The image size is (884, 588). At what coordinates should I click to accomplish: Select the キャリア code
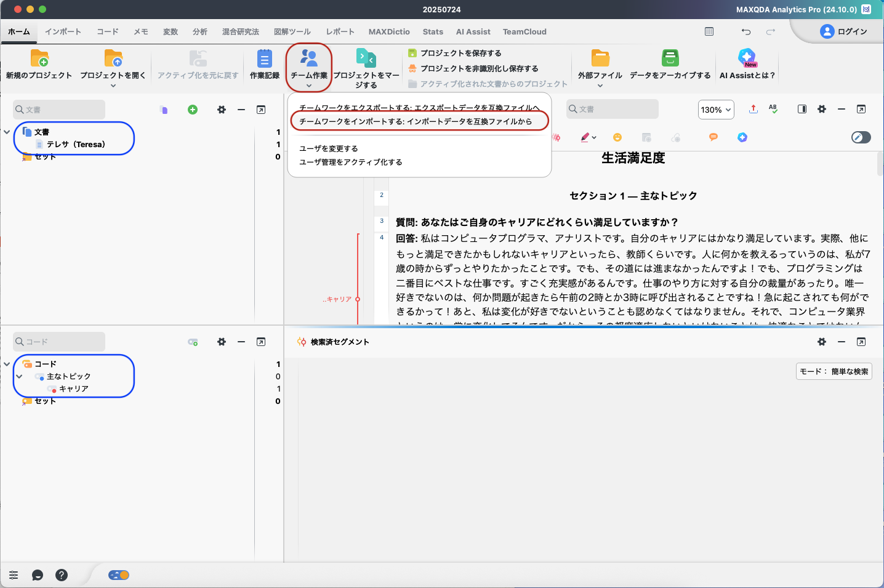coord(74,389)
